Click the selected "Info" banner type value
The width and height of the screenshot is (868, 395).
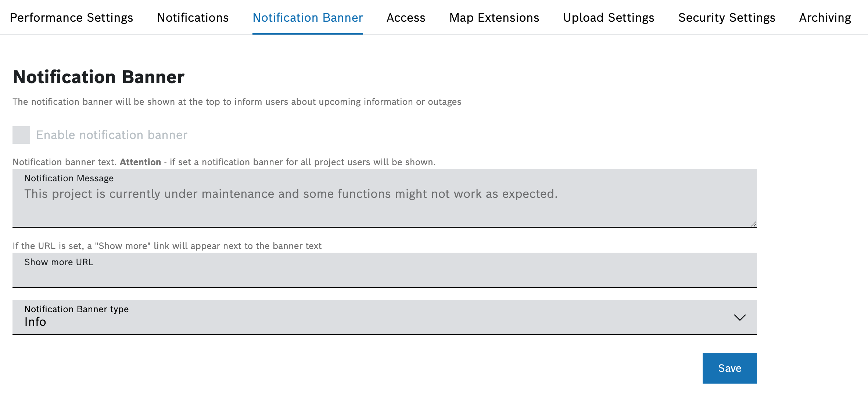click(x=35, y=322)
